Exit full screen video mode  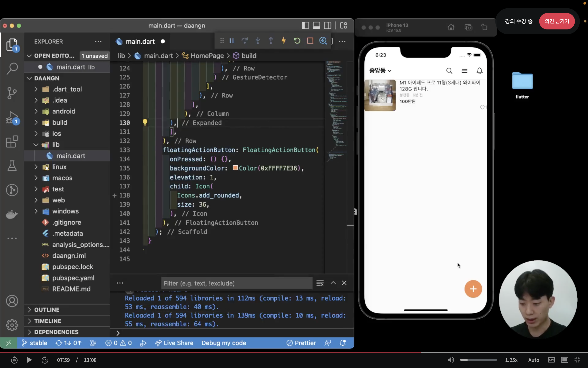(577, 360)
